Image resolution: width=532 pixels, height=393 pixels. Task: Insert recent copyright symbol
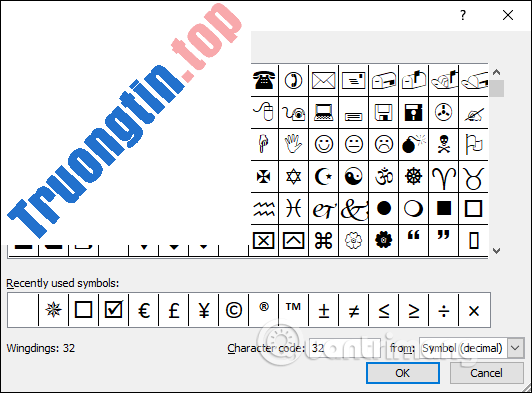233,310
